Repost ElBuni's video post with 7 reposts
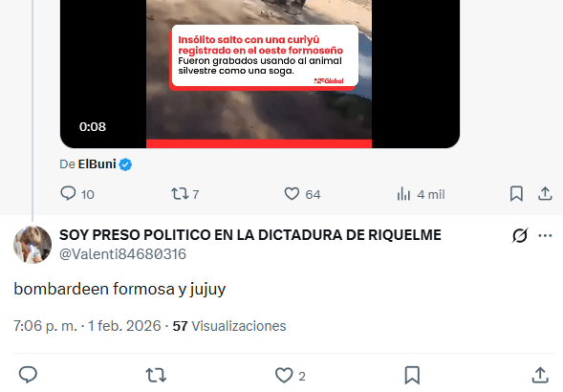 [184, 194]
